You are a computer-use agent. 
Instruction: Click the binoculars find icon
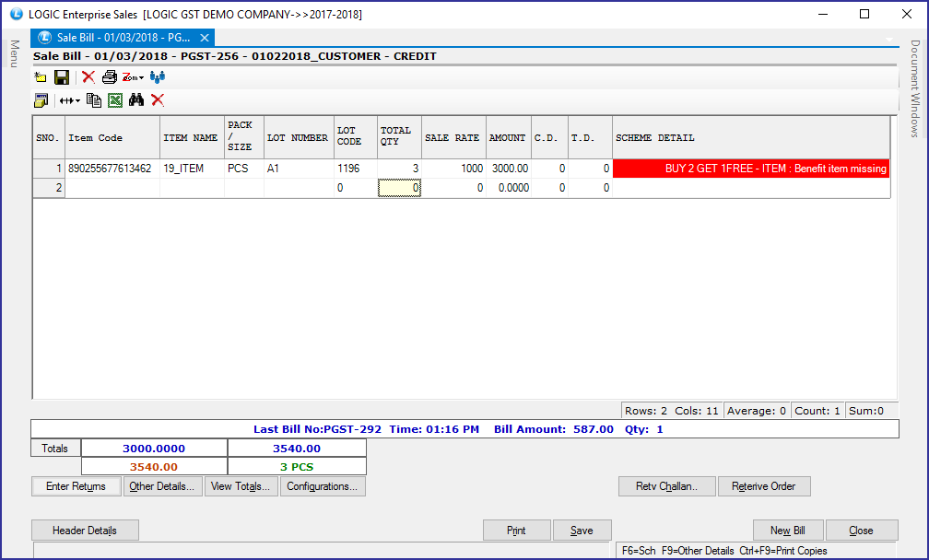point(136,100)
